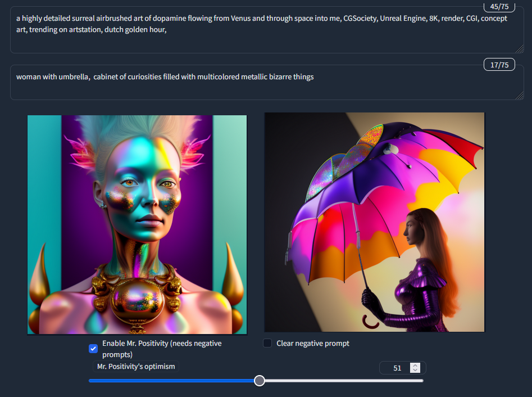
Task: Tick the Clear negative prompt checkbox
Action: 267,343
